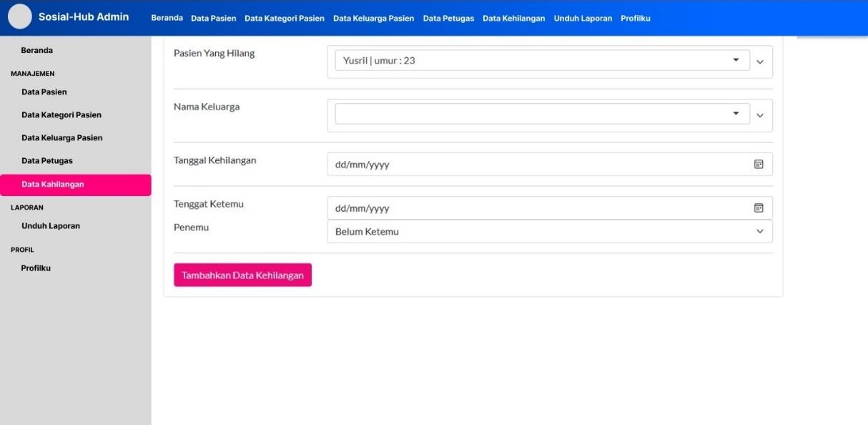The image size is (868, 425).
Task: Click outer chevron beside Pasien Yang Hilang
Action: pos(760,62)
